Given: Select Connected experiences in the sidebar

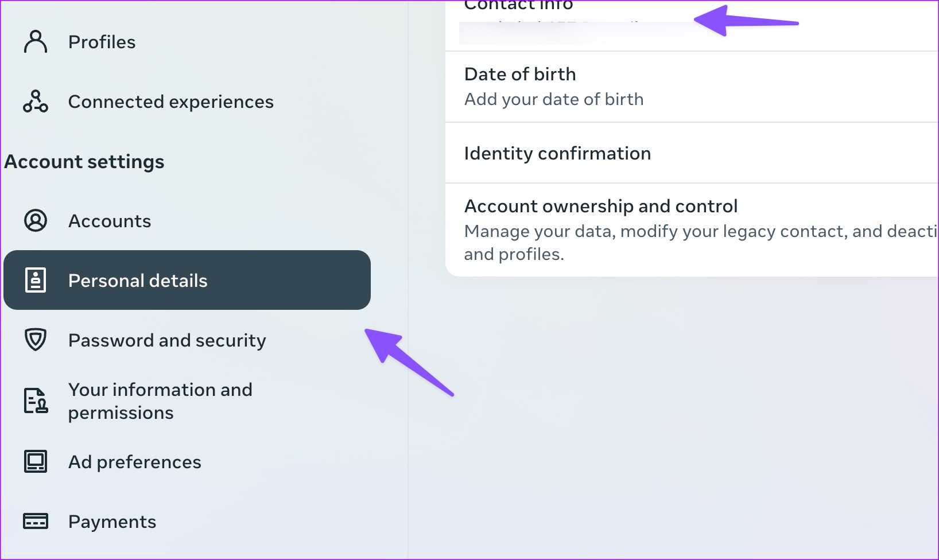Looking at the screenshot, I should tap(170, 102).
